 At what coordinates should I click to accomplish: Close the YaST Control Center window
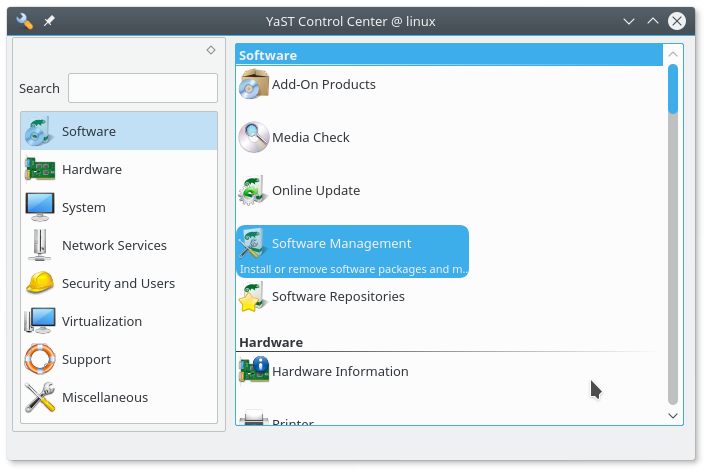coord(677,21)
